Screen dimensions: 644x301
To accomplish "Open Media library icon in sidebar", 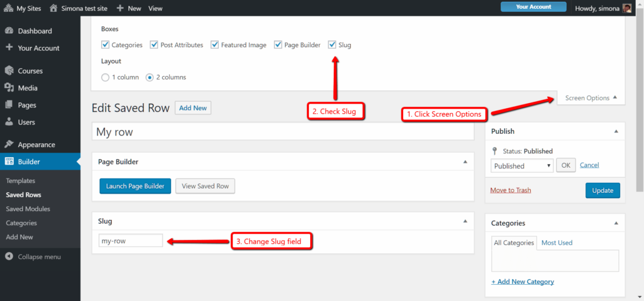I will pos(9,88).
